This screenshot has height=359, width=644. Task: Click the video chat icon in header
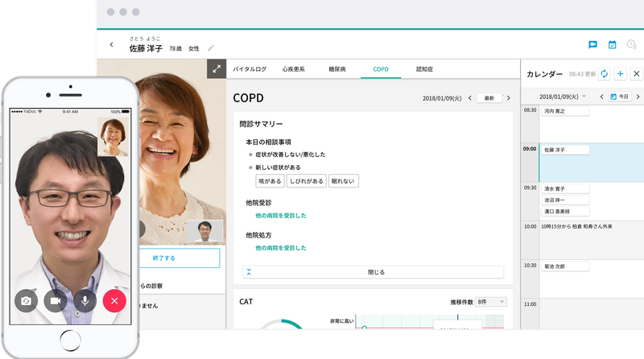pyautogui.click(x=592, y=45)
